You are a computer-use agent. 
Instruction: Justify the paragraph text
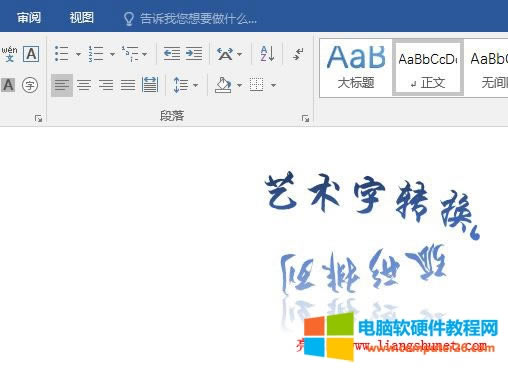click(128, 85)
